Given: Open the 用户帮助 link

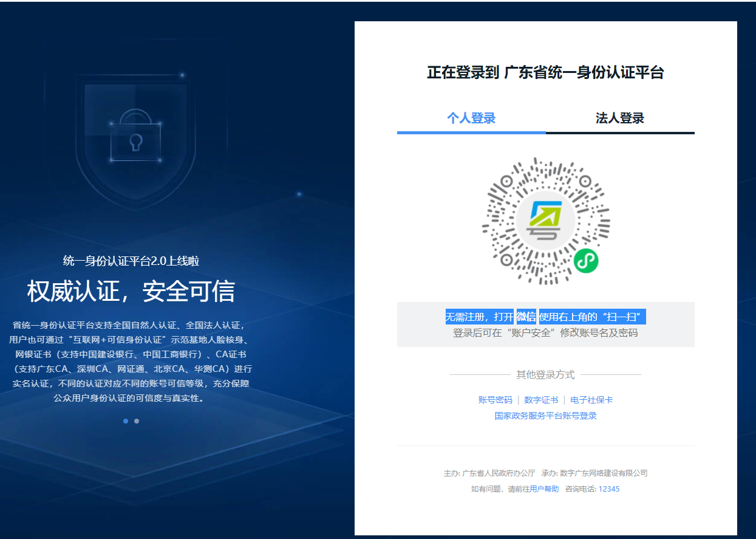Looking at the screenshot, I should pos(544,489).
